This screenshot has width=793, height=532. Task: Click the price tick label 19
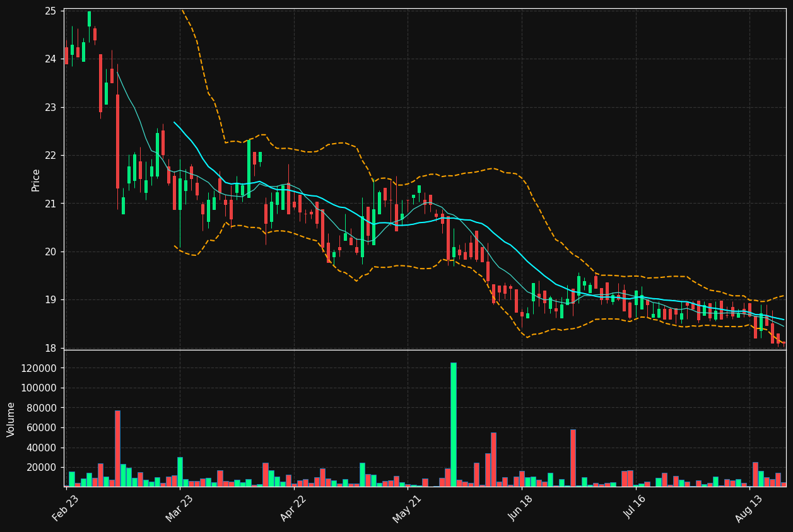50,301
